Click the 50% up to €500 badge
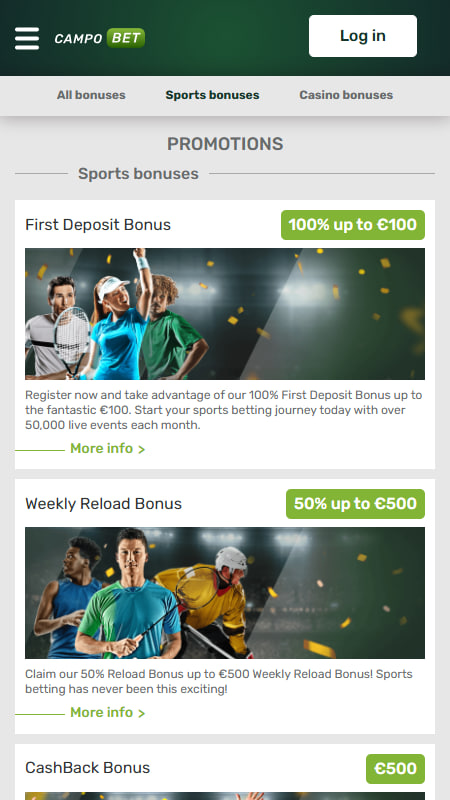 [355, 504]
